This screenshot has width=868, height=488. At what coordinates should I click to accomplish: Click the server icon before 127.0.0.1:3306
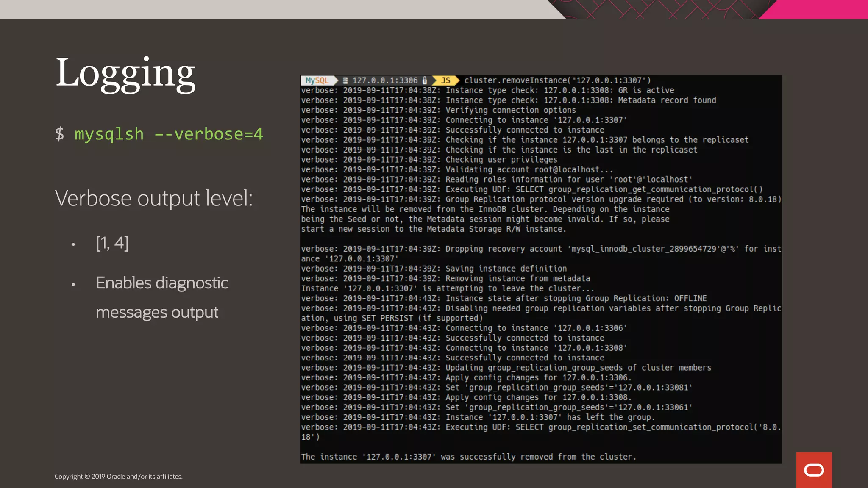pyautogui.click(x=345, y=80)
